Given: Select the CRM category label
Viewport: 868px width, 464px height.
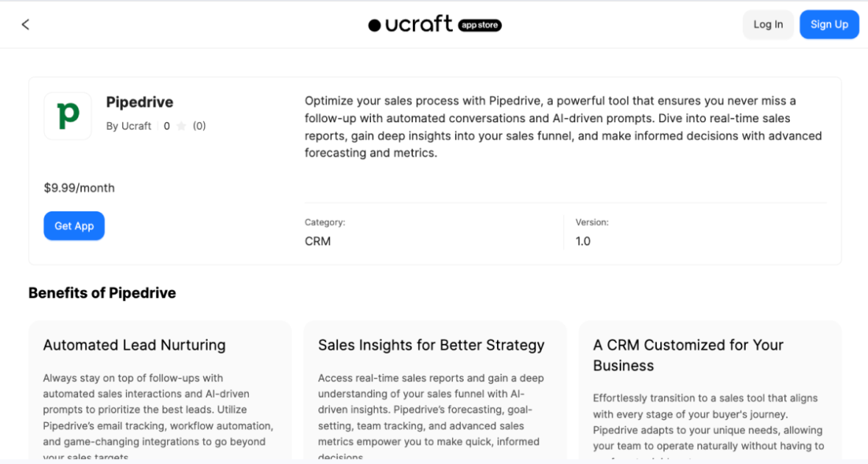Looking at the screenshot, I should point(317,241).
